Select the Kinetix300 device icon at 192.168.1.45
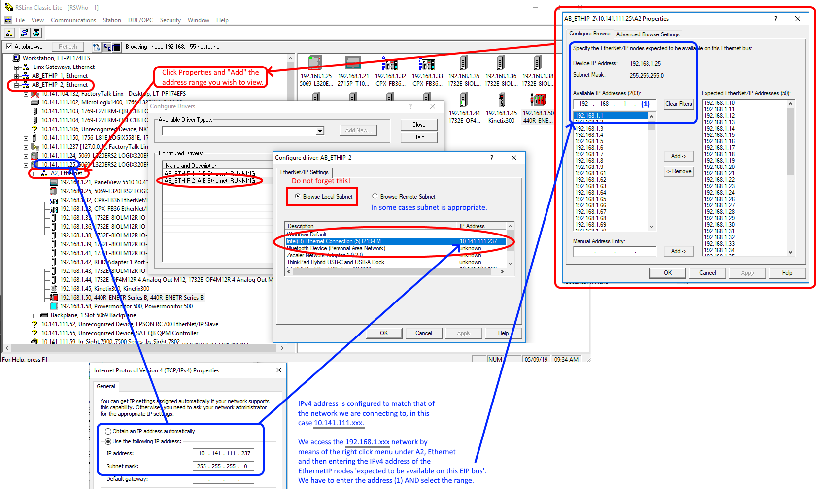The image size is (819, 504). click(x=501, y=100)
